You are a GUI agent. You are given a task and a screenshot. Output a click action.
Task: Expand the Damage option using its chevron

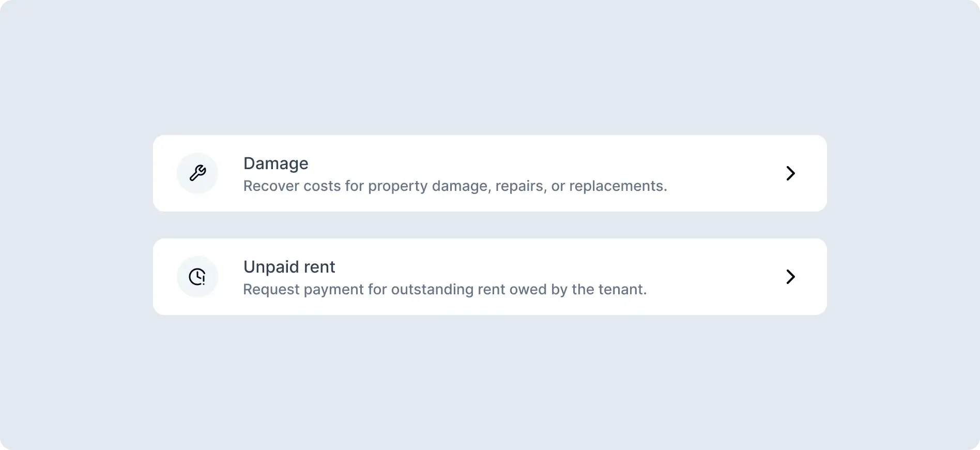[790, 173]
